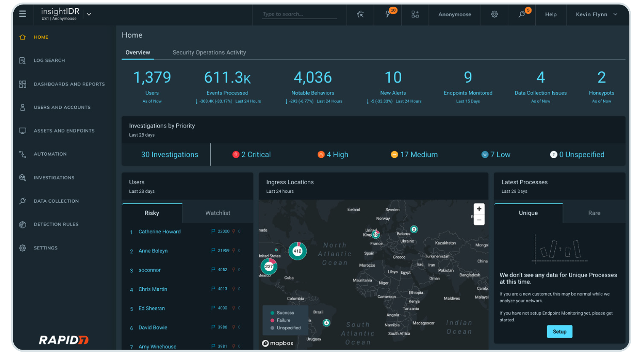This screenshot has height=355, width=644.
Task: Click the red Critical priority icon
Action: [236, 154]
